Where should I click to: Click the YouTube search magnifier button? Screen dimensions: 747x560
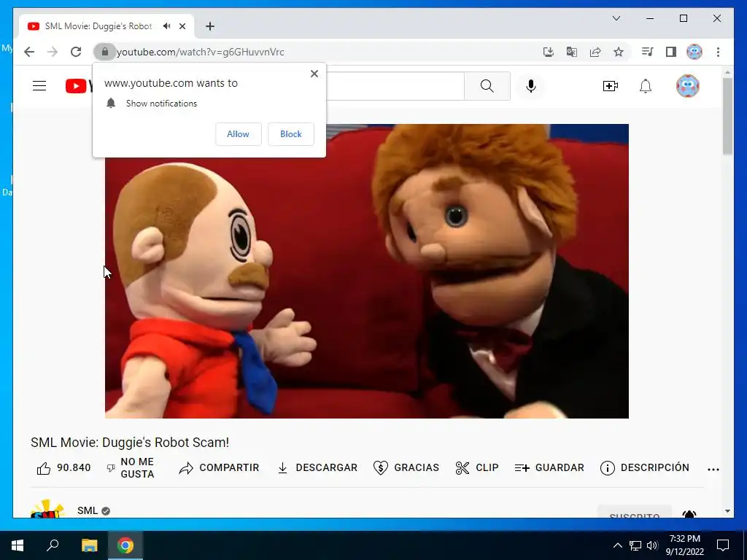point(487,86)
